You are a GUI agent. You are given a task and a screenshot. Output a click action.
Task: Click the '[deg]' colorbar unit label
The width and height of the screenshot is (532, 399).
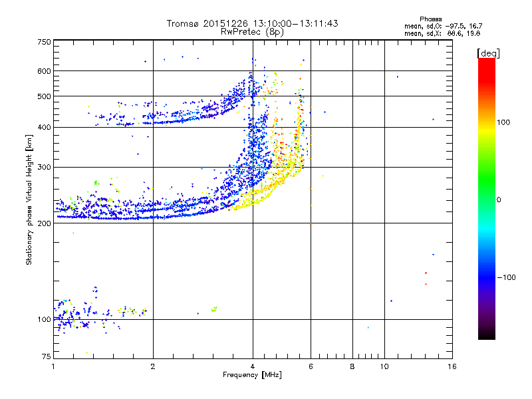tap(488, 53)
